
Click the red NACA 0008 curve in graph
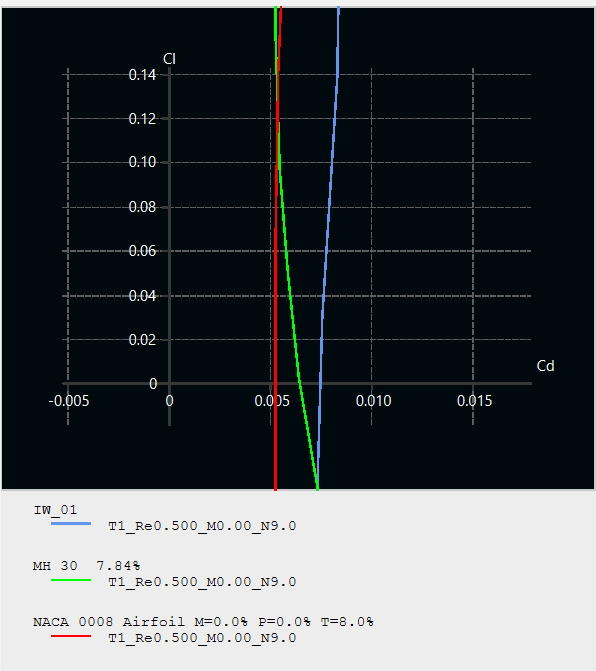click(276, 342)
